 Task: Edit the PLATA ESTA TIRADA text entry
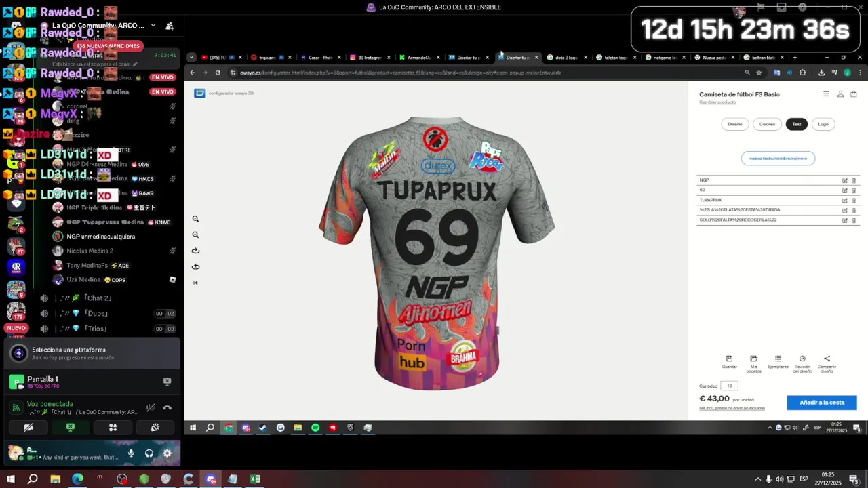point(845,210)
